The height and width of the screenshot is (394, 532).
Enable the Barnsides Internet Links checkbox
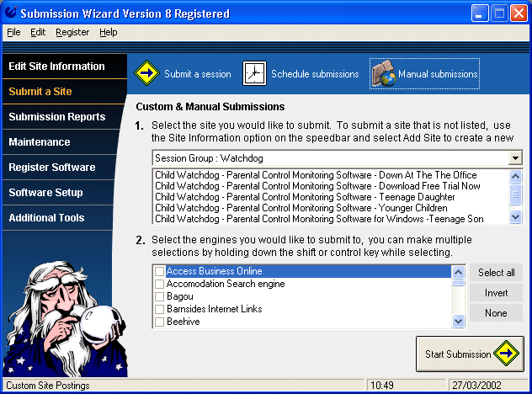pos(159,309)
